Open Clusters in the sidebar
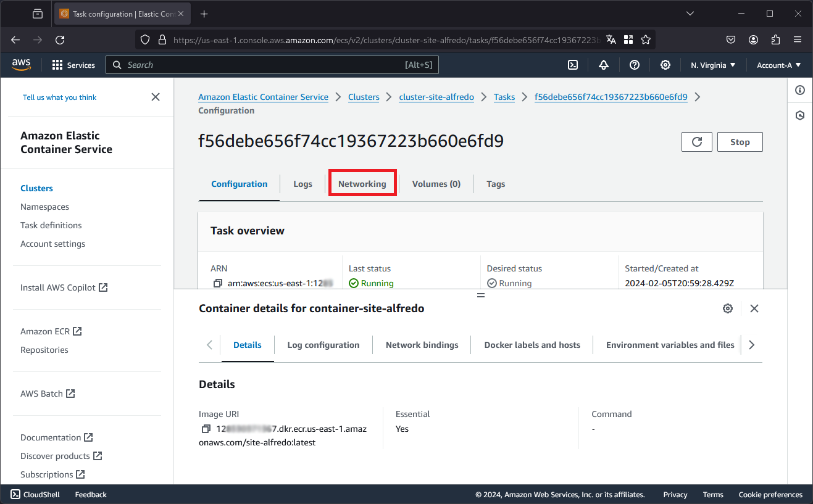The height and width of the screenshot is (504, 813). point(37,188)
